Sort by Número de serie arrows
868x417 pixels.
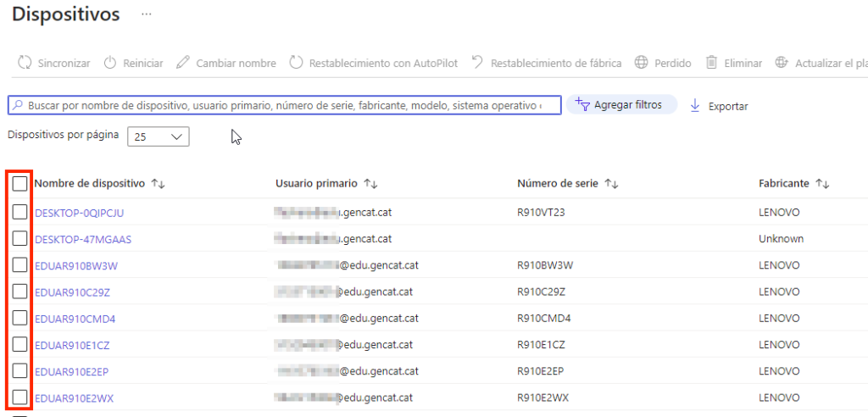(x=611, y=184)
